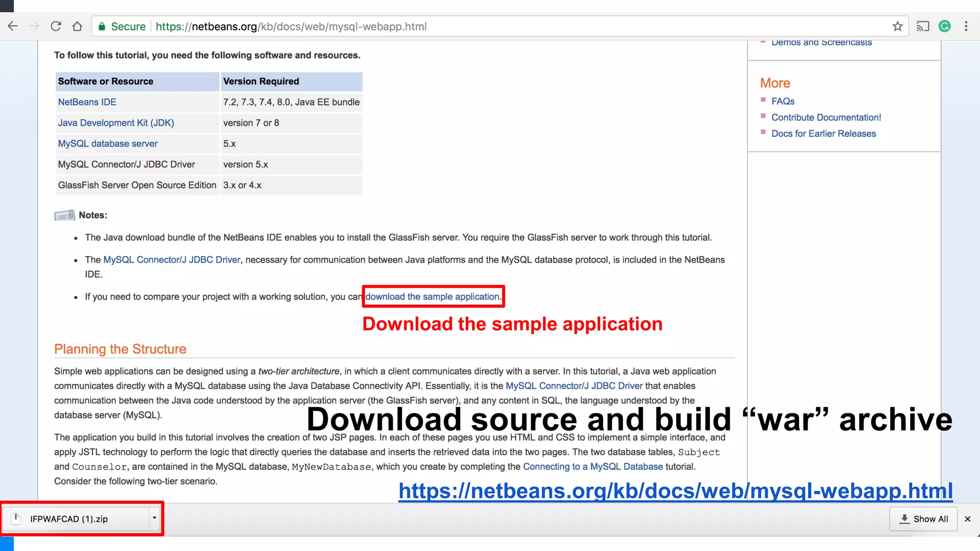The width and height of the screenshot is (980, 551).
Task: Bookmark this page with the star icon
Action: [x=898, y=26]
